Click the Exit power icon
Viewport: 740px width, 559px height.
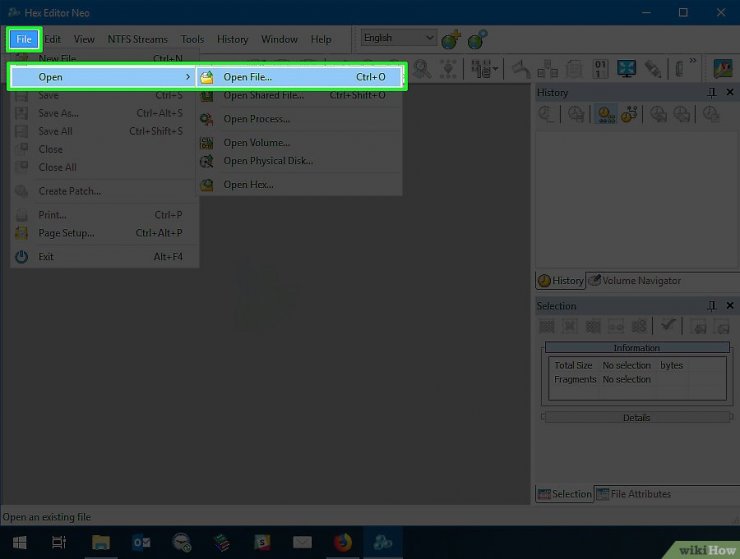[x=21, y=257]
